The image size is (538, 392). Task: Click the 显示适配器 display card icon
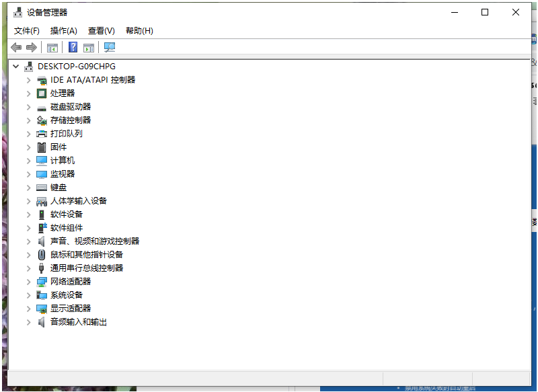pyautogui.click(x=42, y=309)
